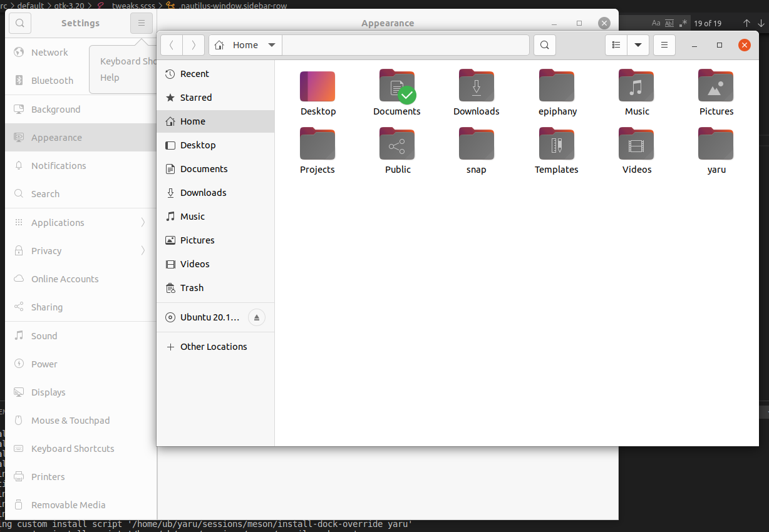Screen dimensions: 769x532
Task: Open Online Accounts in Settings
Action: point(81,279)
